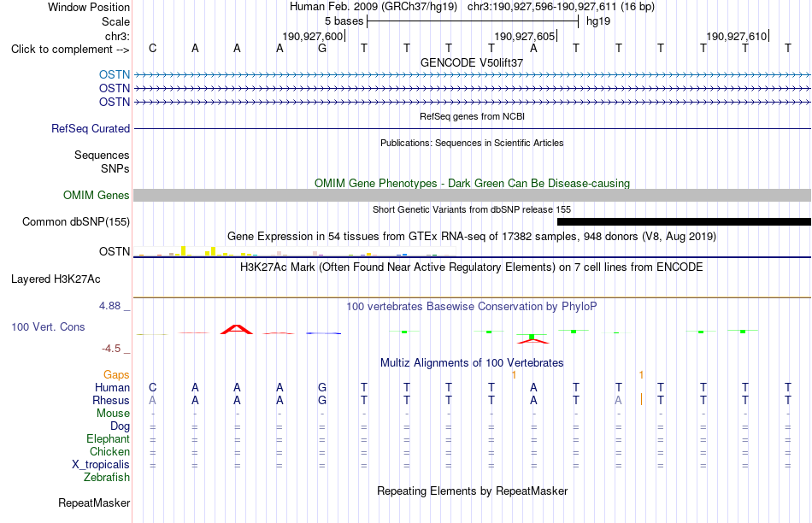Image resolution: width=812 pixels, height=523 pixels.
Task: Click the Sequences track label
Action: (102, 155)
